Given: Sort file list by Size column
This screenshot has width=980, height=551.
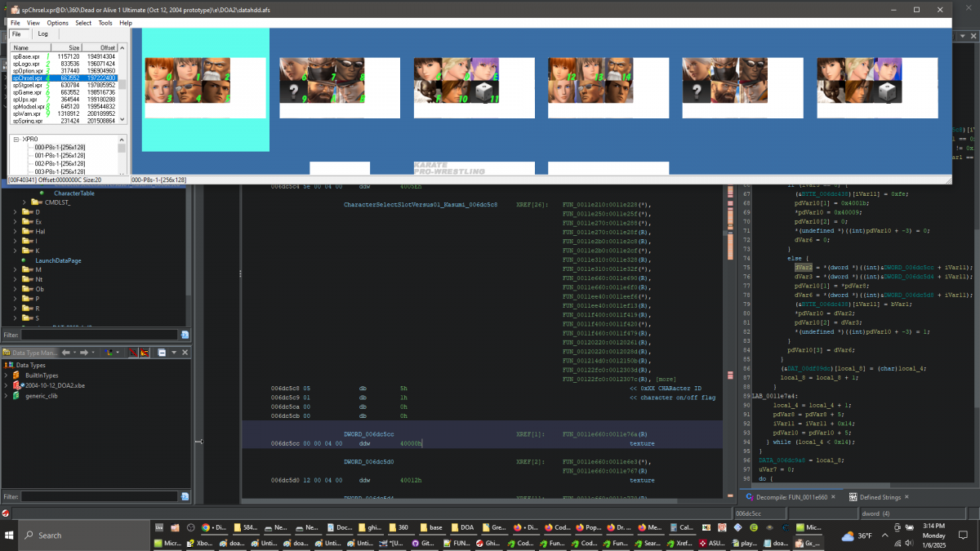Looking at the screenshot, I should [68, 48].
